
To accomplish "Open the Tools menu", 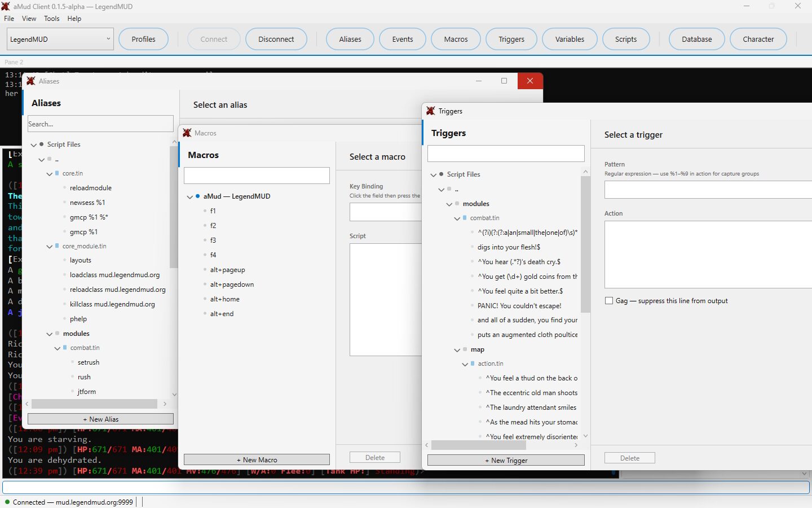I will [x=52, y=19].
